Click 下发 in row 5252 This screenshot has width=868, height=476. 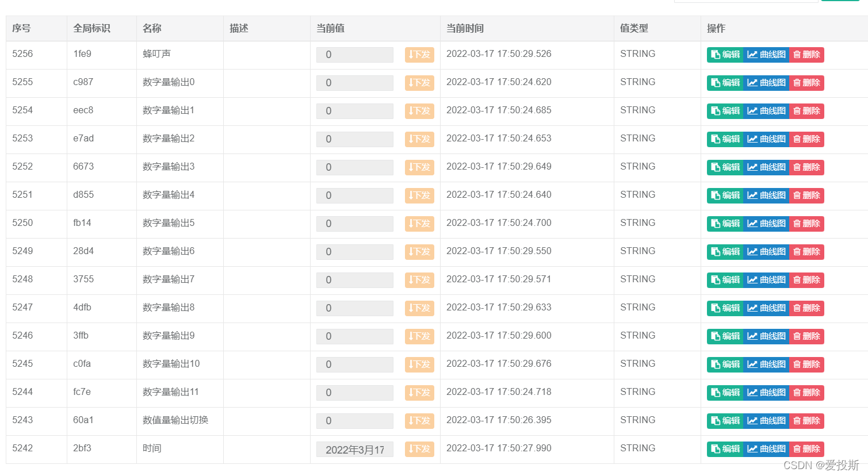[419, 167]
